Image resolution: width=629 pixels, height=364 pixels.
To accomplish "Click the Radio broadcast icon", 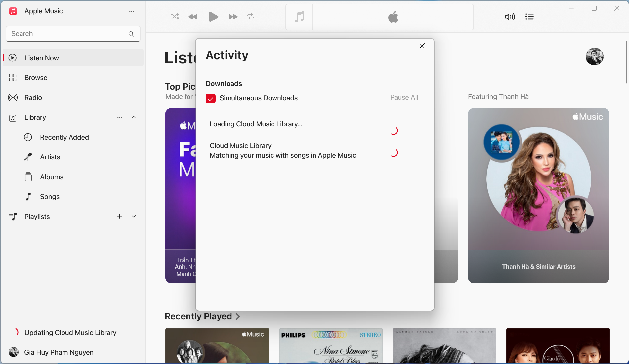I will pos(13,98).
